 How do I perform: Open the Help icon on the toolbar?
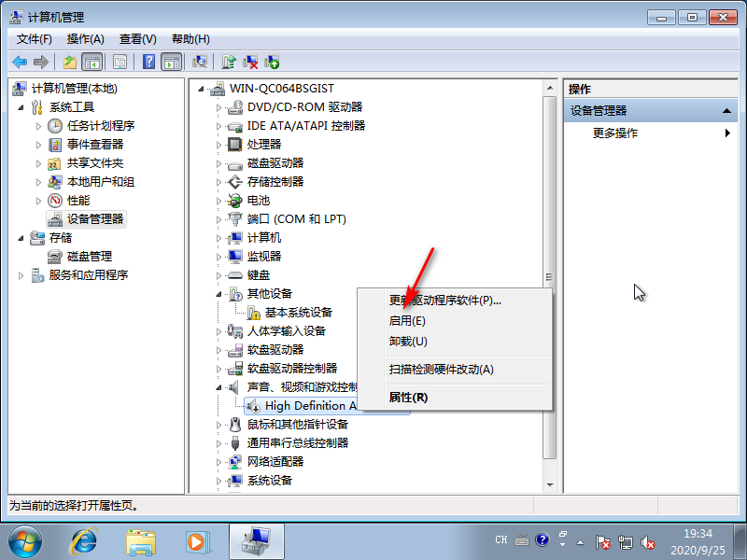[x=147, y=62]
